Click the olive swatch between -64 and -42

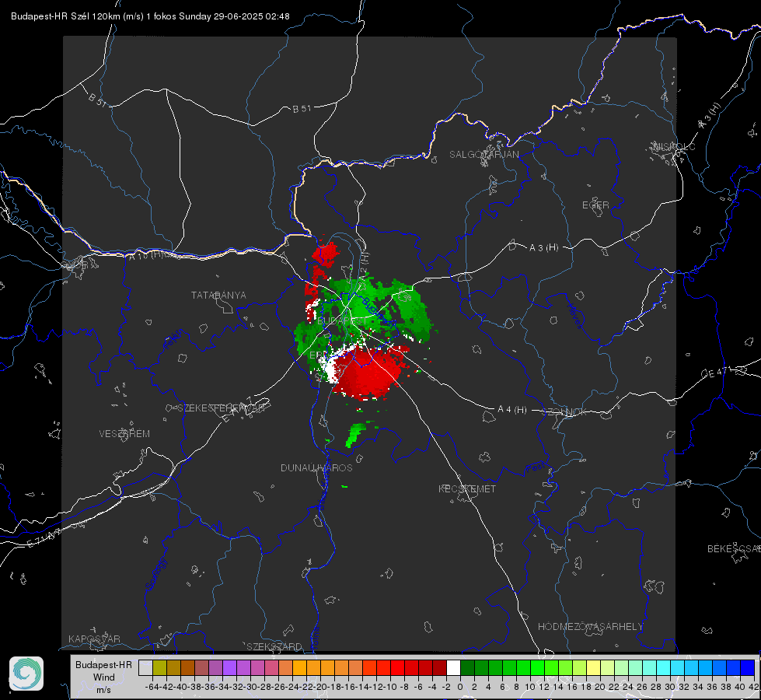(159, 667)
